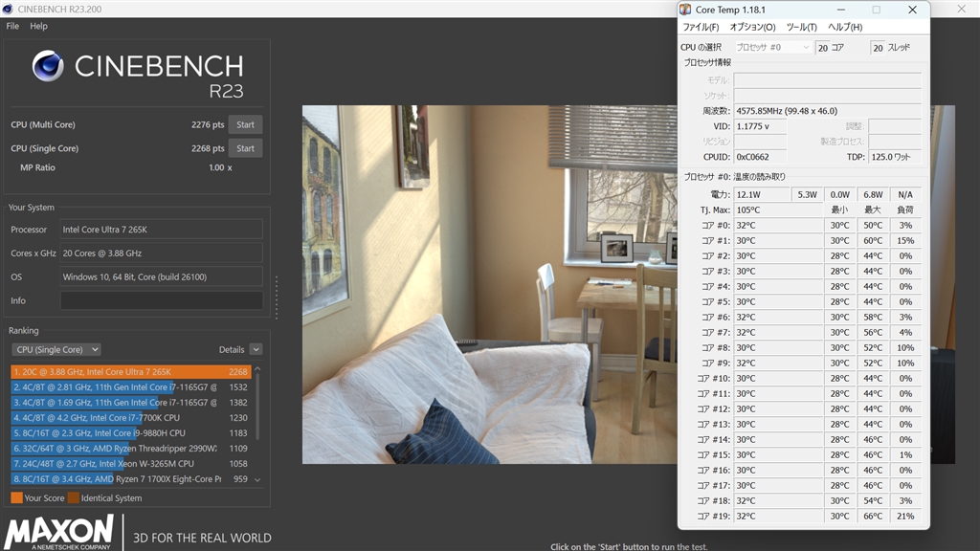Expand the Details dropdown arrow
980x551 pixels.
point(256,349)
